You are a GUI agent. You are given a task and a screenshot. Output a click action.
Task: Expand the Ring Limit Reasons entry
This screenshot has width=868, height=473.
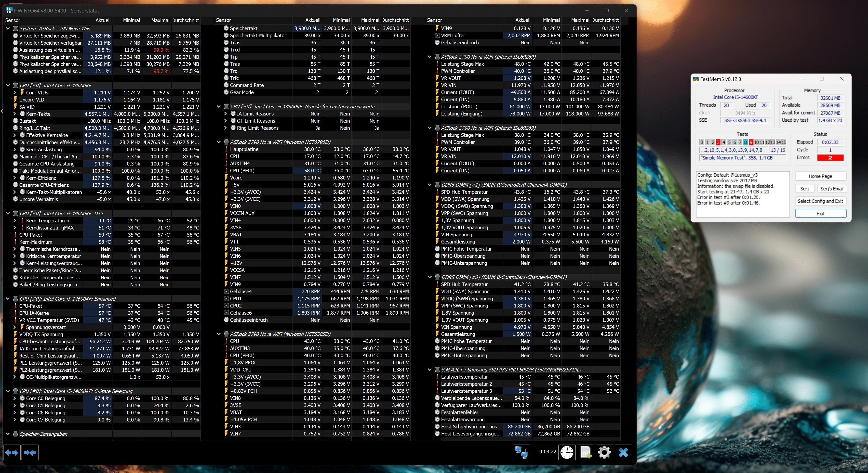[226, 128]
